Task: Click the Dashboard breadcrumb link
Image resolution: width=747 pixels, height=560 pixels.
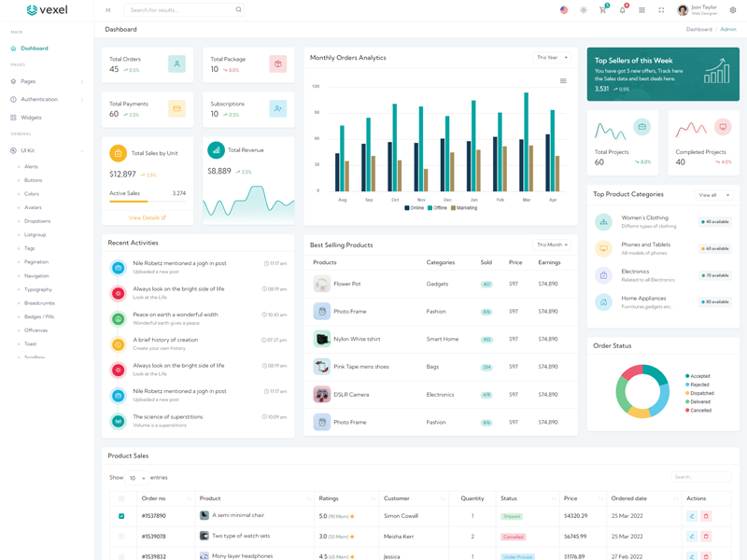Action: (698, 30)
